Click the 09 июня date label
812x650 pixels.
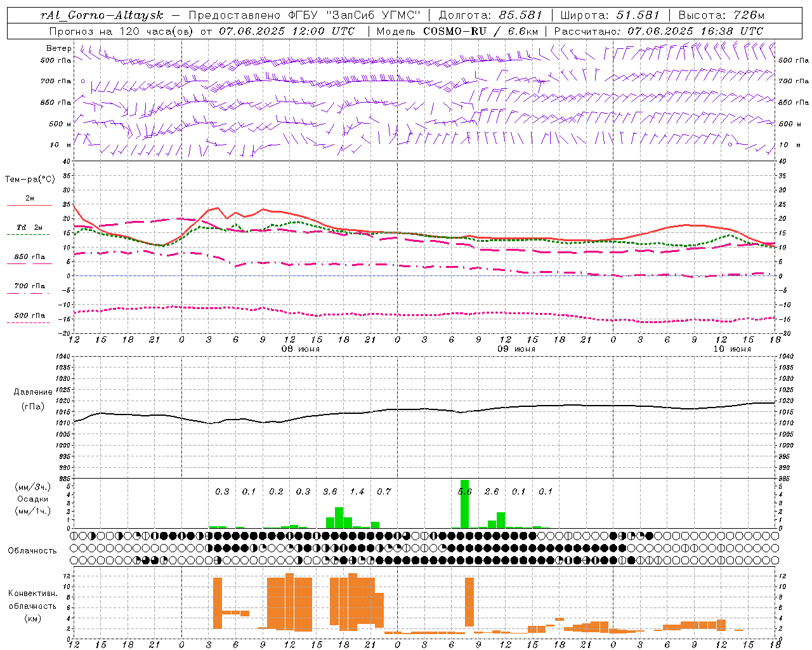pyautogui.click(x=516, y=349)
